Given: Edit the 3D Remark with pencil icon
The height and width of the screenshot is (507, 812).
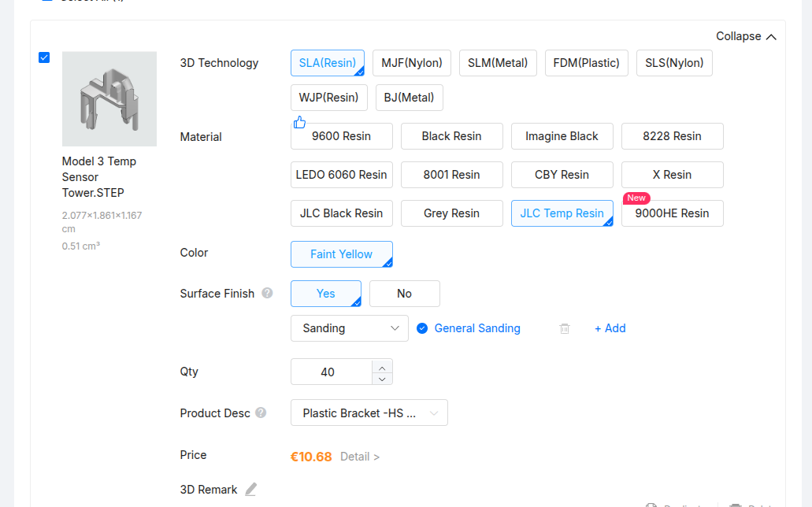Looking at the screenshot, I should [250, 490].
